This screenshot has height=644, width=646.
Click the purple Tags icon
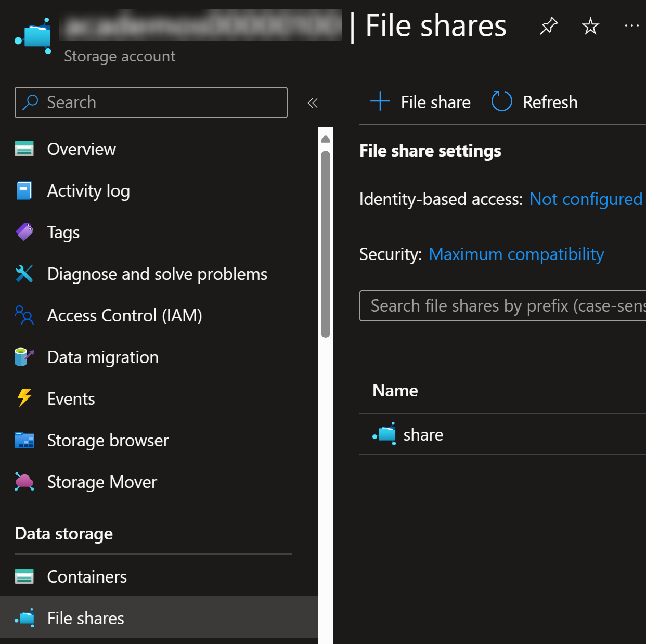(x=24, y=232)
